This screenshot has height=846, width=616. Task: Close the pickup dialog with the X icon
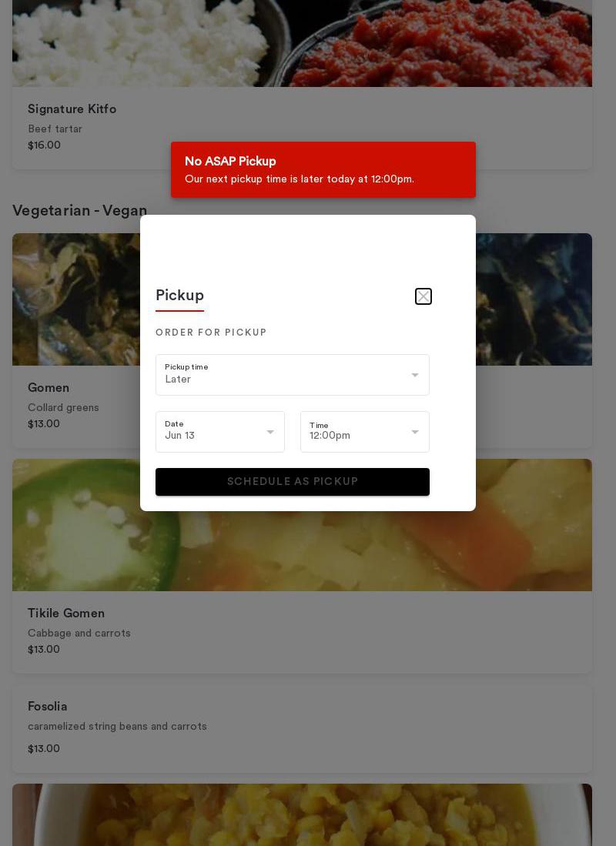click(423, 296)
